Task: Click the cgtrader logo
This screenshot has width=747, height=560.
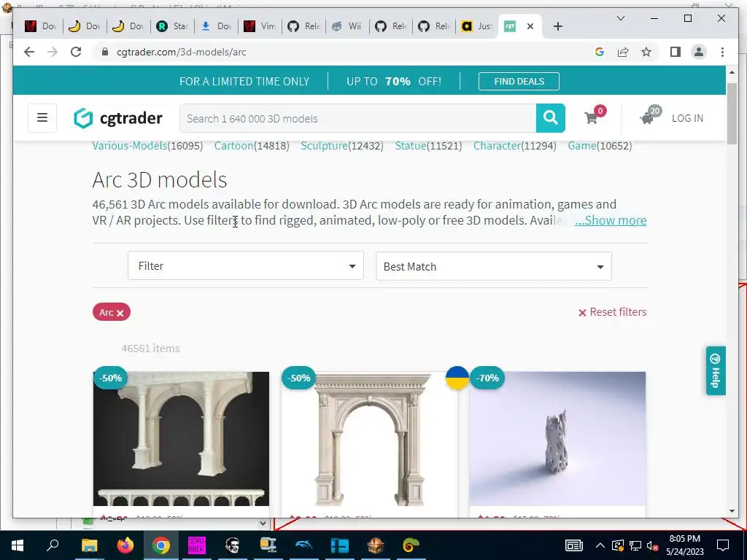Action: pos(118,118)
